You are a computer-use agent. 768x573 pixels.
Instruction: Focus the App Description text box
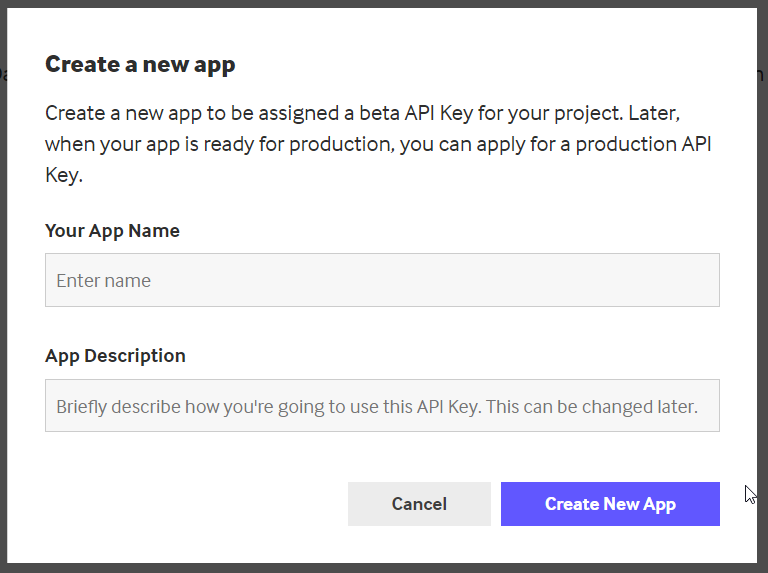pyautogui.click(x=382, y=406)
